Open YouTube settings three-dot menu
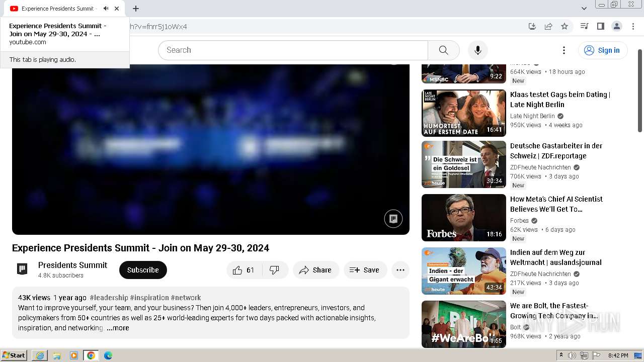 pos(564,50)
